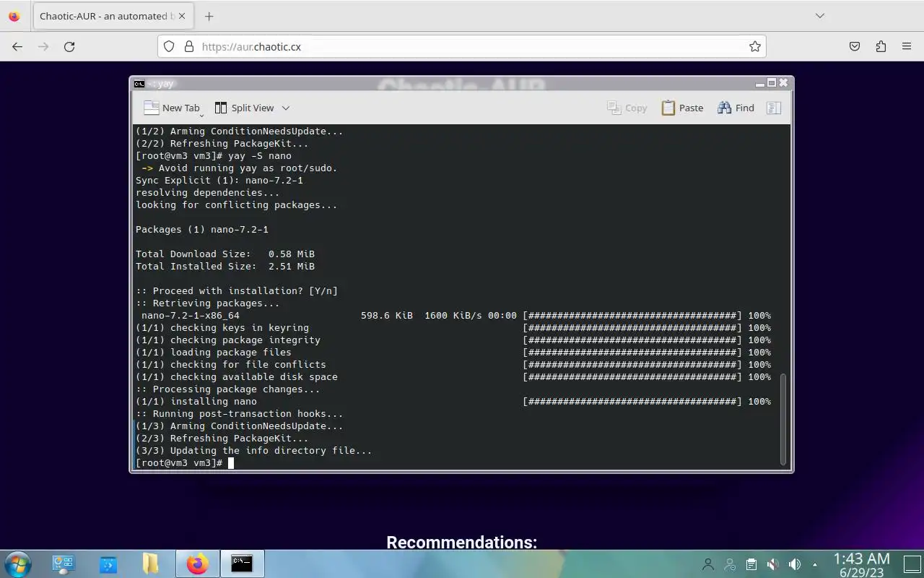
Task: Open the volume speaker tray icon
Action: pyautogui.click(x=795, y=564)
